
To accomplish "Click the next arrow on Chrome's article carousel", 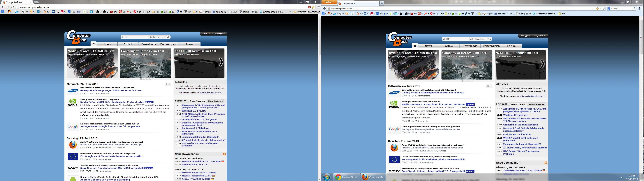I will click(221, 62).
